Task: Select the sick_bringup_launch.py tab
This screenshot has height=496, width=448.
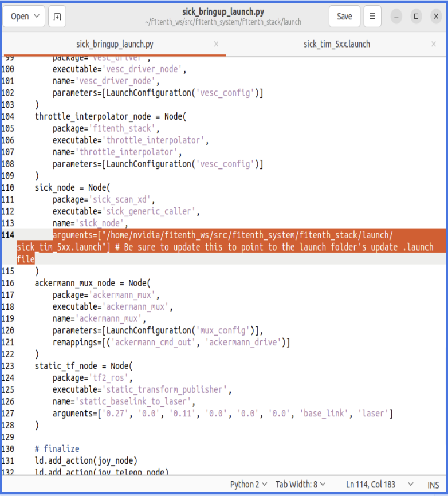Action: click(x=115, y=44)
